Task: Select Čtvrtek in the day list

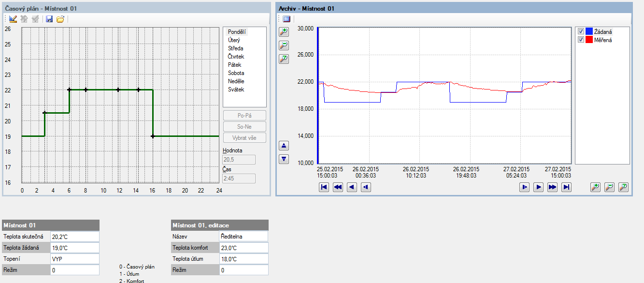Action: tap(236, 57)
